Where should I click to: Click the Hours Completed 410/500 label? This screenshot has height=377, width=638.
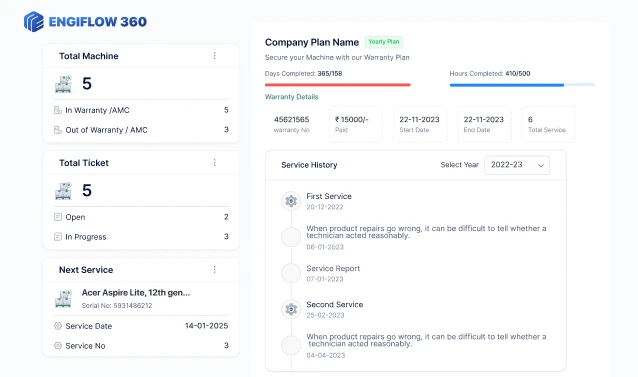pos(489,74)
